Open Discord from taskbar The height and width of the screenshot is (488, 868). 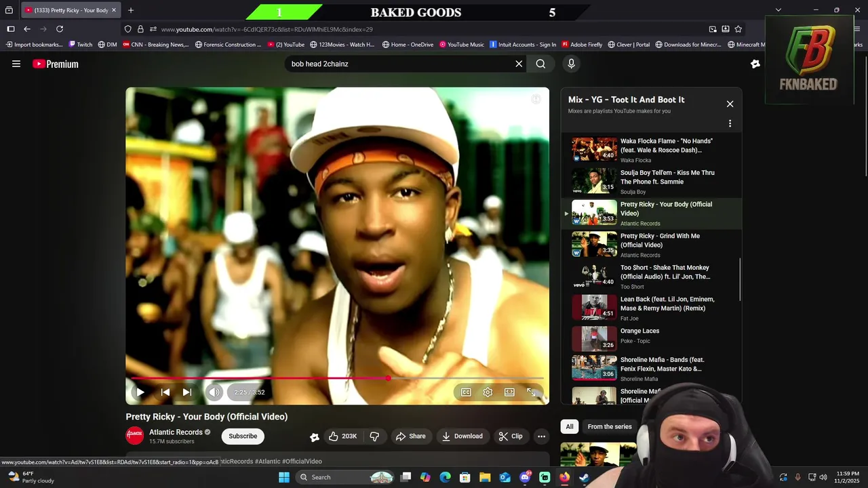click(525, 477)
